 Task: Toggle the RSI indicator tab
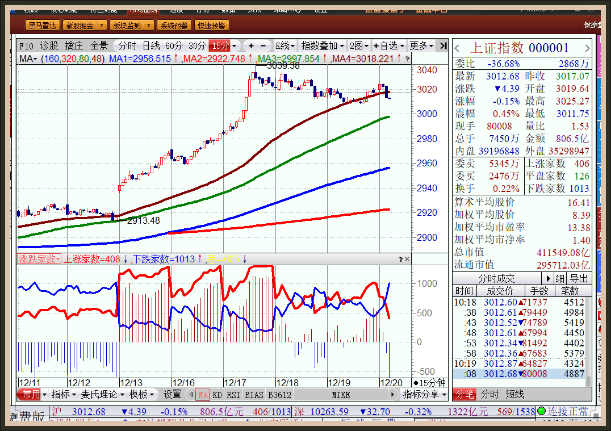coord(233,395)
